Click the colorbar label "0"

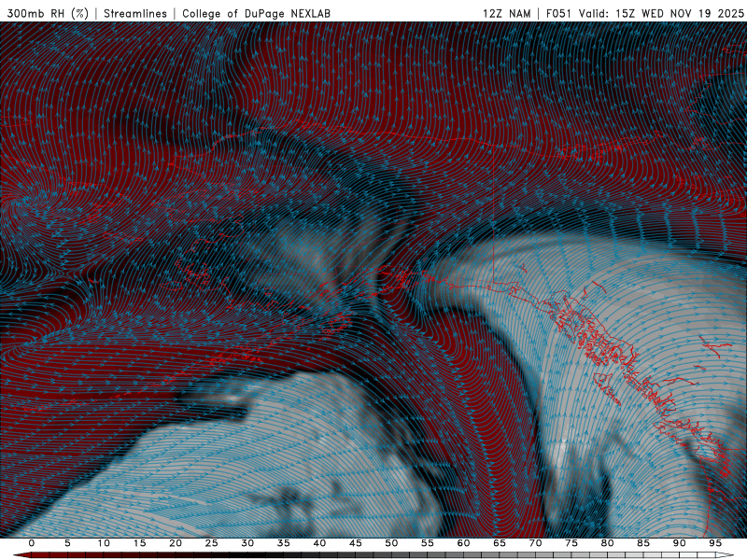pos(32,543)
